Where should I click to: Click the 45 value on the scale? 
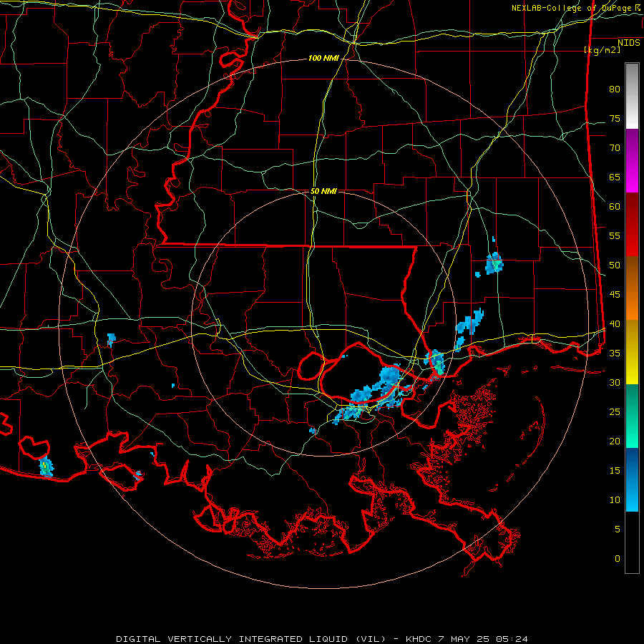[x=615, y=295]
